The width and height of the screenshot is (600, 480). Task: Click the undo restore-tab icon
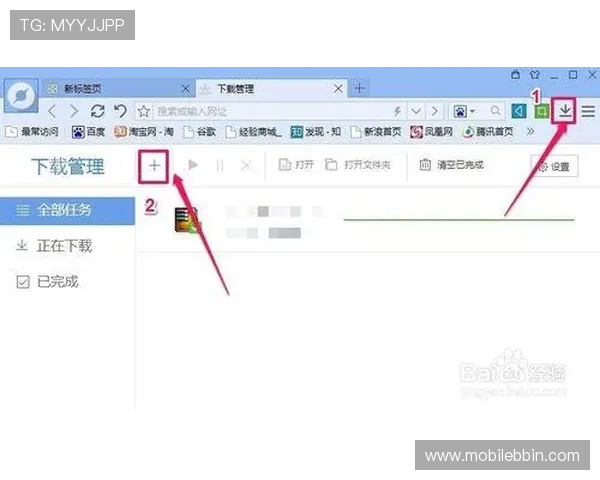[121, 111]
